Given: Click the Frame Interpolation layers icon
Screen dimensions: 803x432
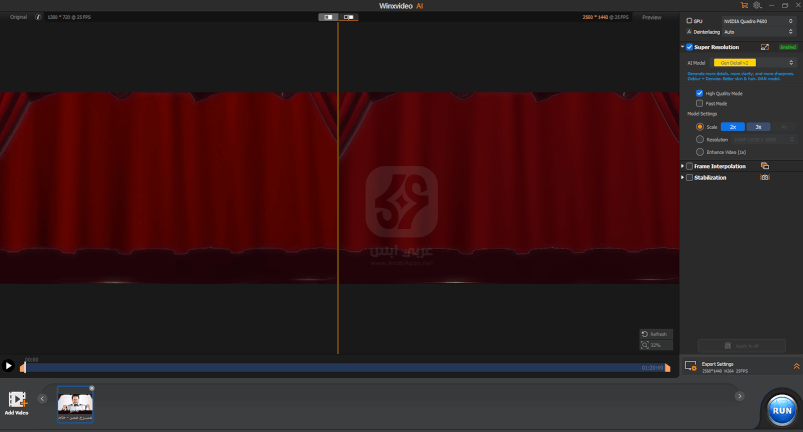Looking at the screenshot, I should [x=764, y=165].
